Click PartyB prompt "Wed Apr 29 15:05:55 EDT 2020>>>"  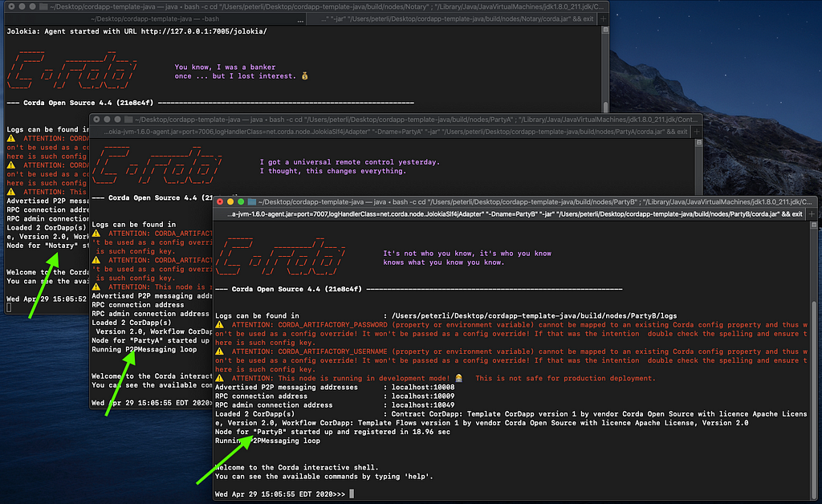pos(280,494)
